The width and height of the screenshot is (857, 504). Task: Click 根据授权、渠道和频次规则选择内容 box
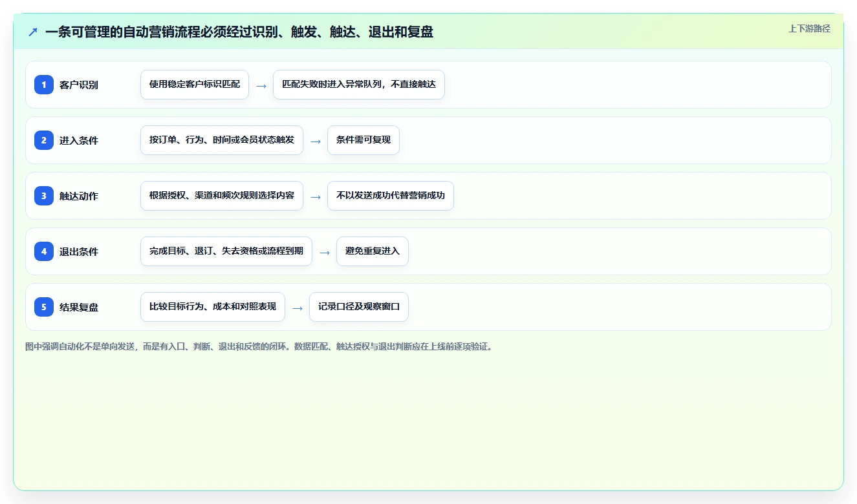(x=222, y=196)
